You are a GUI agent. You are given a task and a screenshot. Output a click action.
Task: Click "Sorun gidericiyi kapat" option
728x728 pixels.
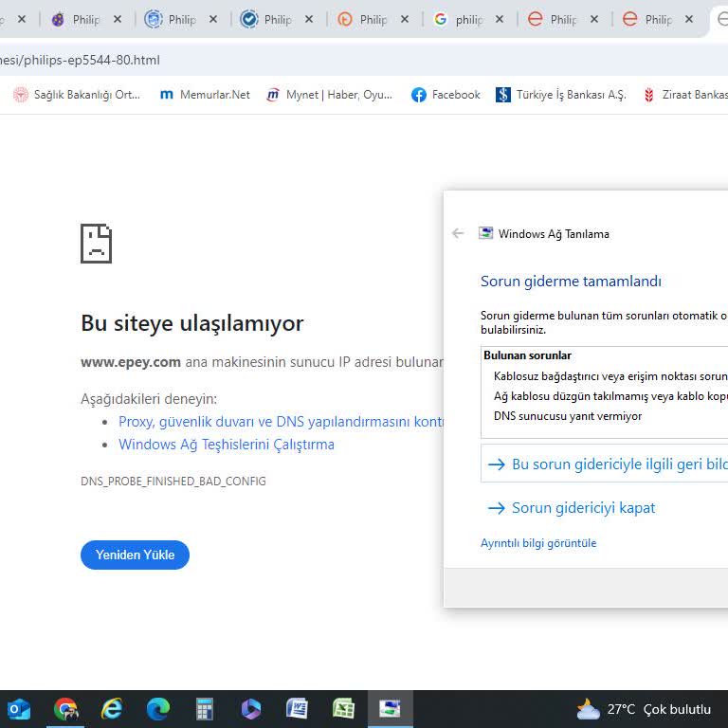click(572, 508)
